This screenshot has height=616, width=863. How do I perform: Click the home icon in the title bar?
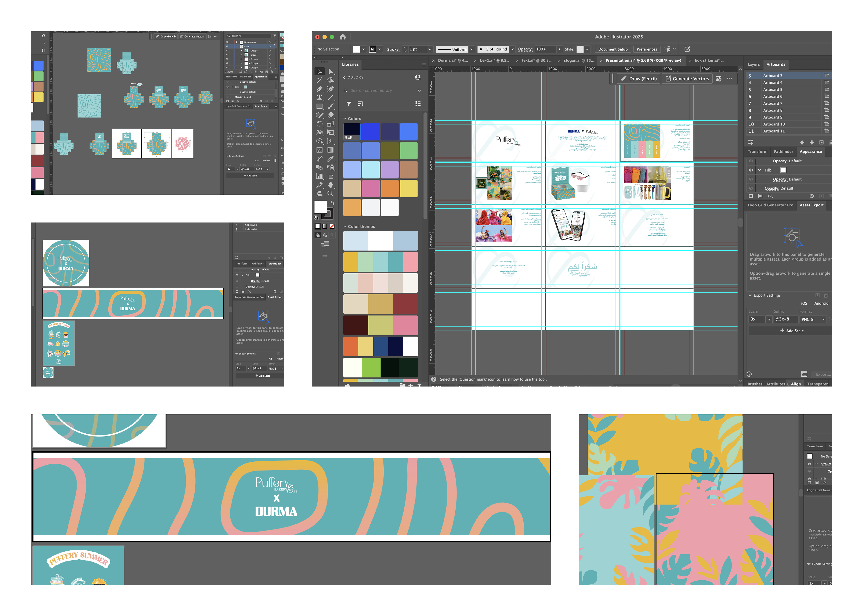click(x=343, y=37)
